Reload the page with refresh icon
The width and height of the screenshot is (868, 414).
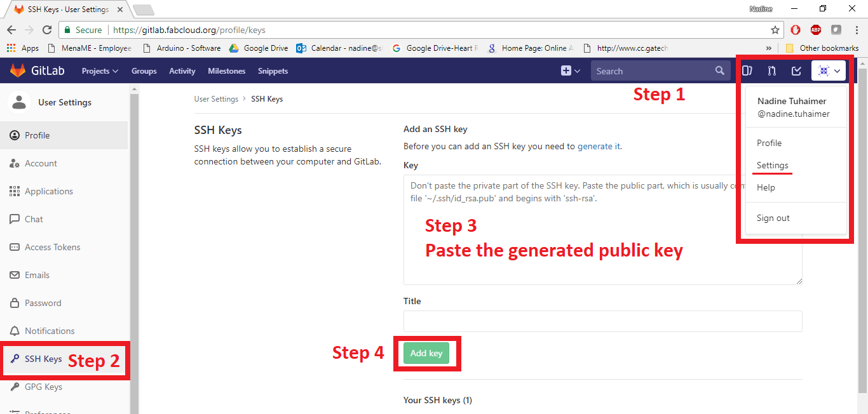click(x=47, y=30)
